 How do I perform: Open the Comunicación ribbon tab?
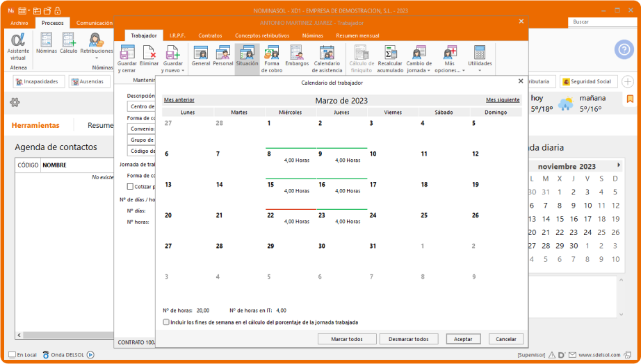[x=95, y=24]
